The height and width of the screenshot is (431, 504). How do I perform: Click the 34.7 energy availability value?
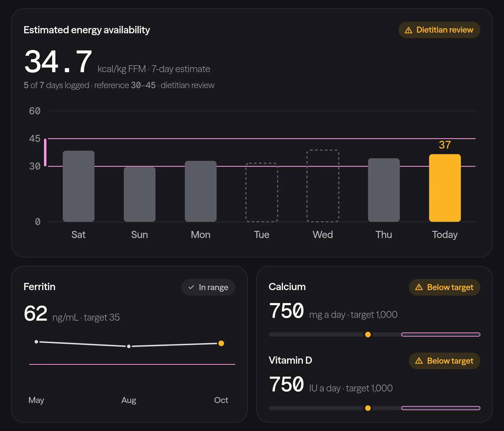(58, 61)
